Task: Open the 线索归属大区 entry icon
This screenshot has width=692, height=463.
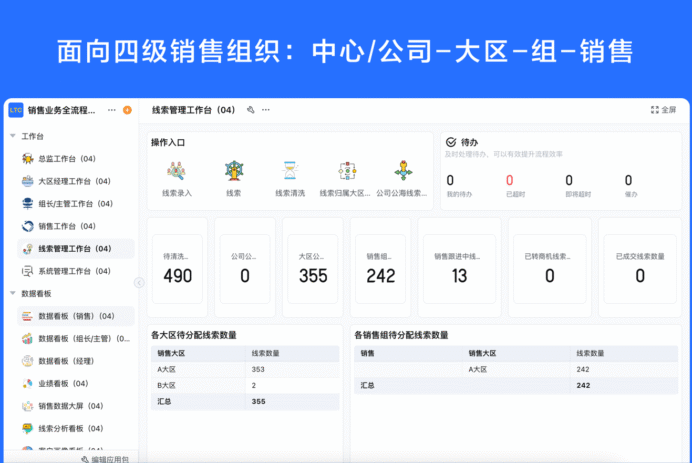Action: (x=347, y=171)
